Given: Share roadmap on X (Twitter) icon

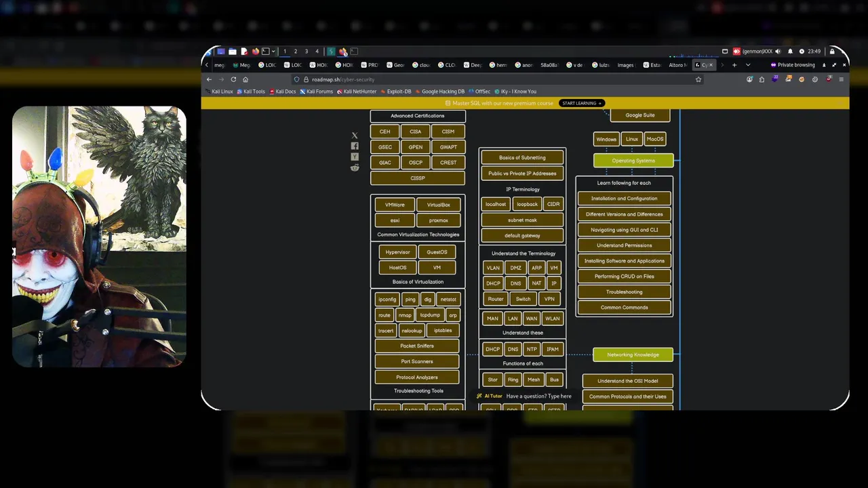Looking at the screenshot, I should tap(355, 136).
